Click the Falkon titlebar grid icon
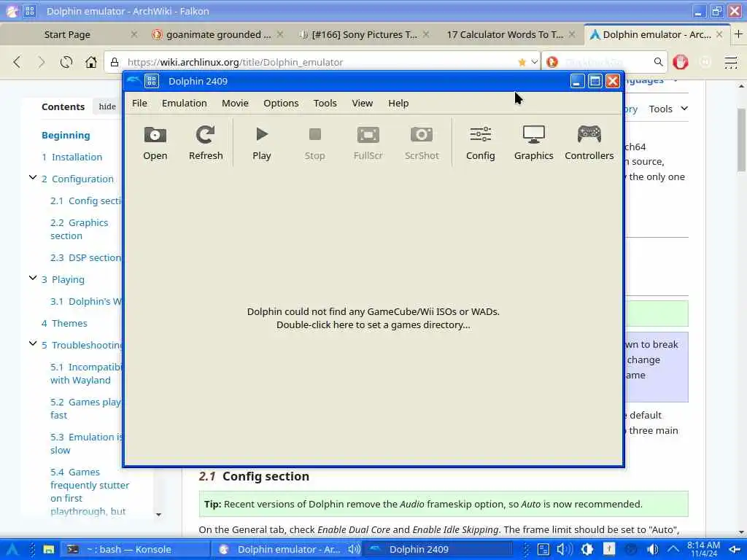The width and height of the screenshot is (747, 560). click(x=29, y=11)
